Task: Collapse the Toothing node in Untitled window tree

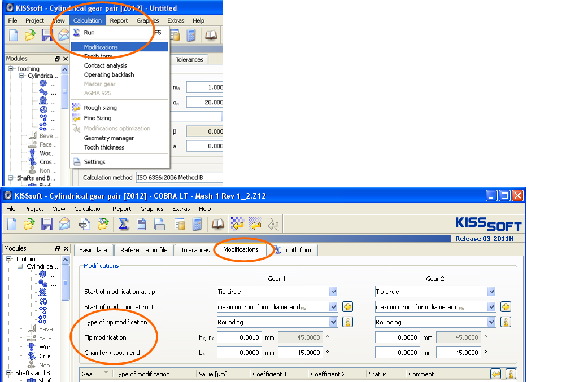Action: [11, 68]
